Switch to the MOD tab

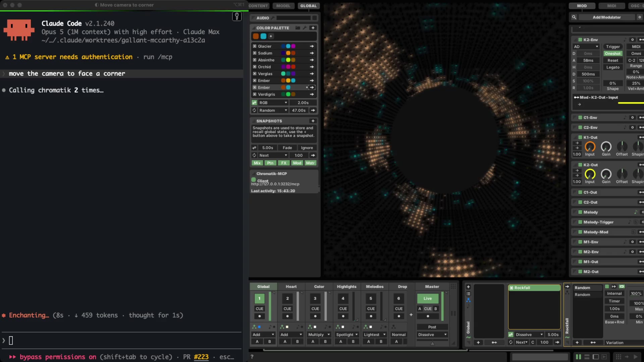coord(582,6)
